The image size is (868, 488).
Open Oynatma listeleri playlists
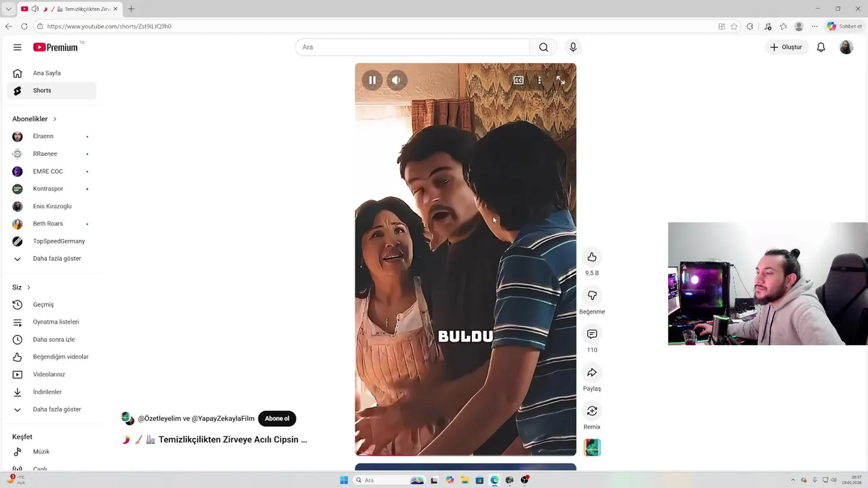[52, 322]
